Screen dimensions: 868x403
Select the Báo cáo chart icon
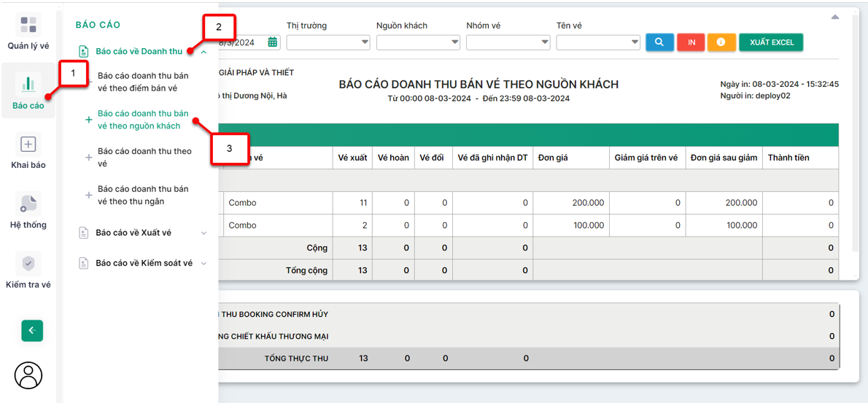click(x=28, y=84)
